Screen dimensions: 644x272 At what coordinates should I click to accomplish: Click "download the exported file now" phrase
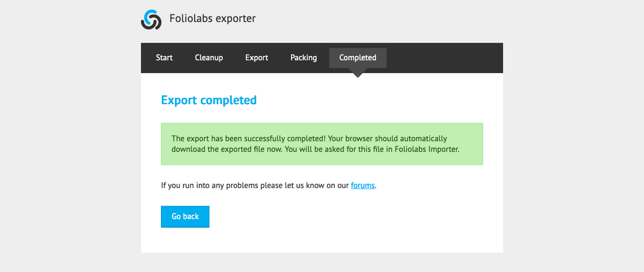226,149
